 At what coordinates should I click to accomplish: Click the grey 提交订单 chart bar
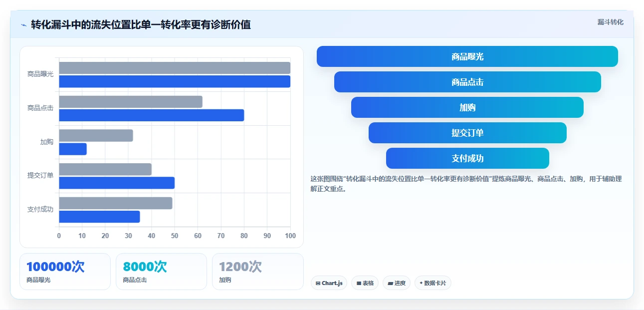(105, 169)
